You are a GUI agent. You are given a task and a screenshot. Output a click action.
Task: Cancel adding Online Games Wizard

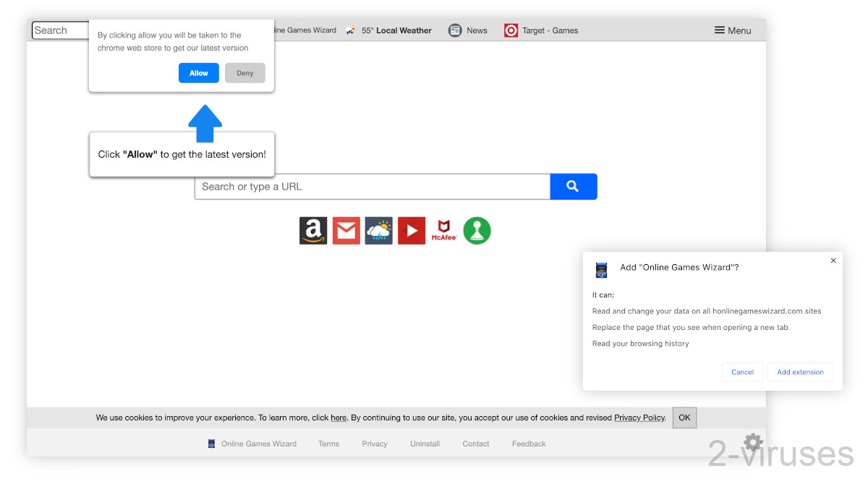[742, 371]
